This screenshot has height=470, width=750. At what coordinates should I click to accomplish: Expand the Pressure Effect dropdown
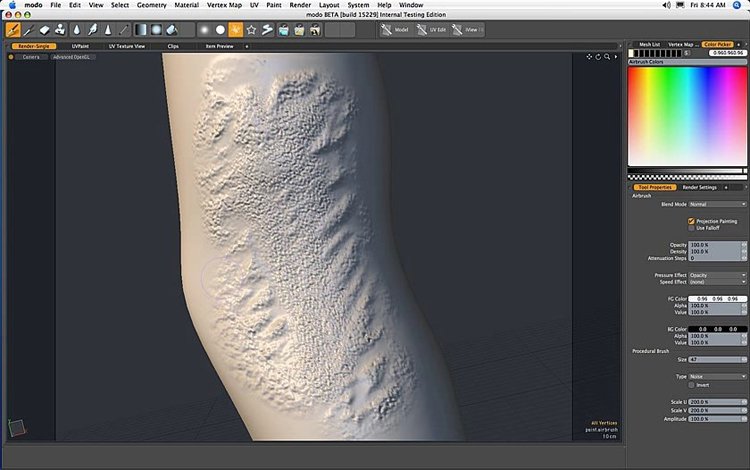[x=717, y=275]
